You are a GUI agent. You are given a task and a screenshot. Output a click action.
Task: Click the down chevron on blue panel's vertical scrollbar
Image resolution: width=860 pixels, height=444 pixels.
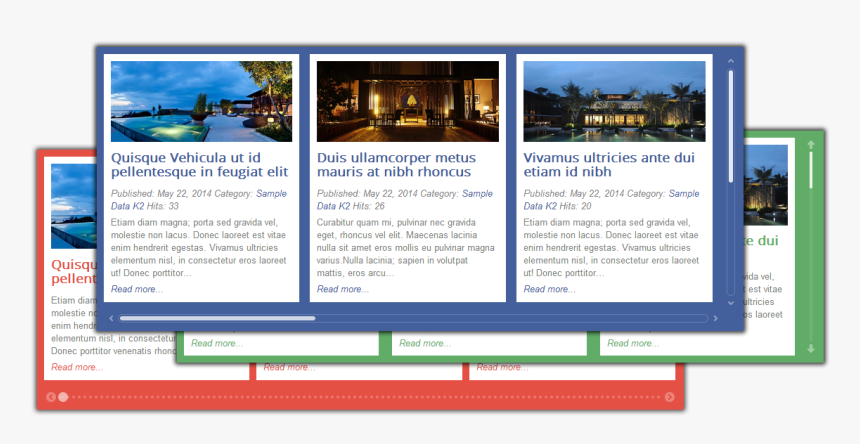(731, 303)
